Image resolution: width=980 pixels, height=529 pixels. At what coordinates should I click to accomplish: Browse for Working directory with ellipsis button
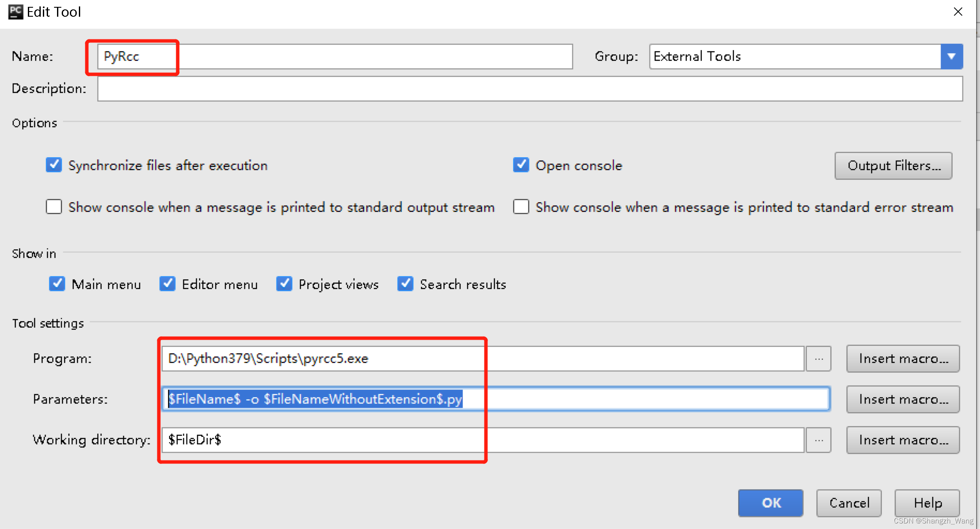[x=818, y=440]
